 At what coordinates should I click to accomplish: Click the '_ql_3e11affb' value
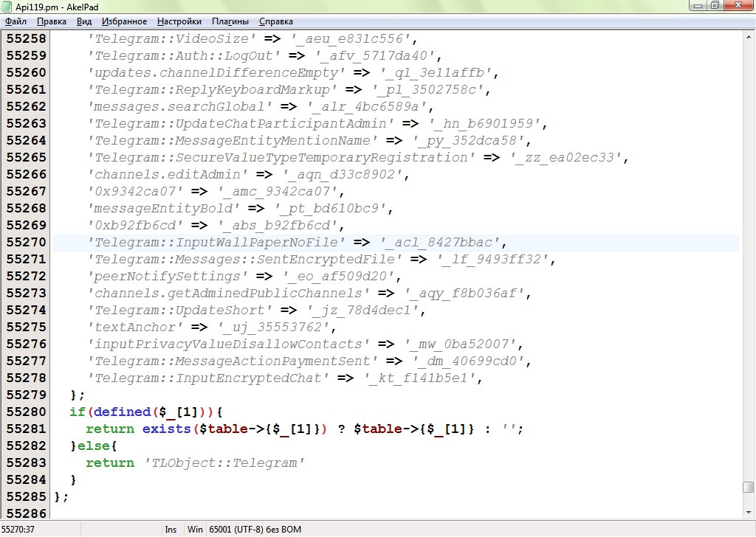click(435, 73)
